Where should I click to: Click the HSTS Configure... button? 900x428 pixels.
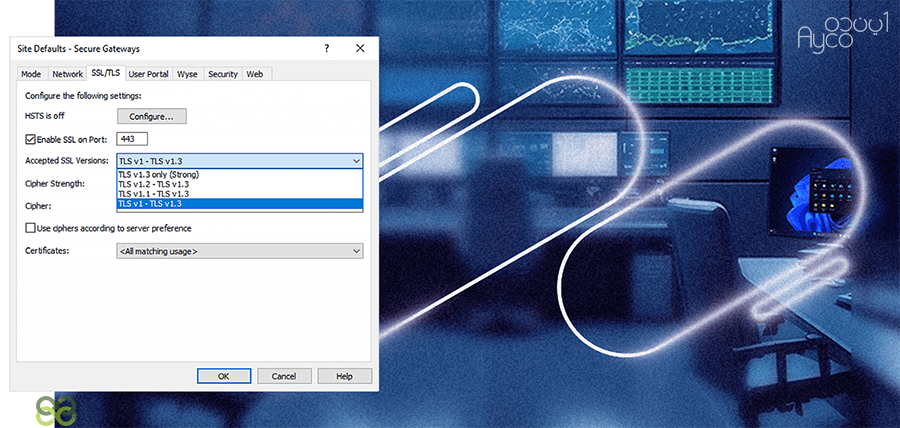(152, 116)
